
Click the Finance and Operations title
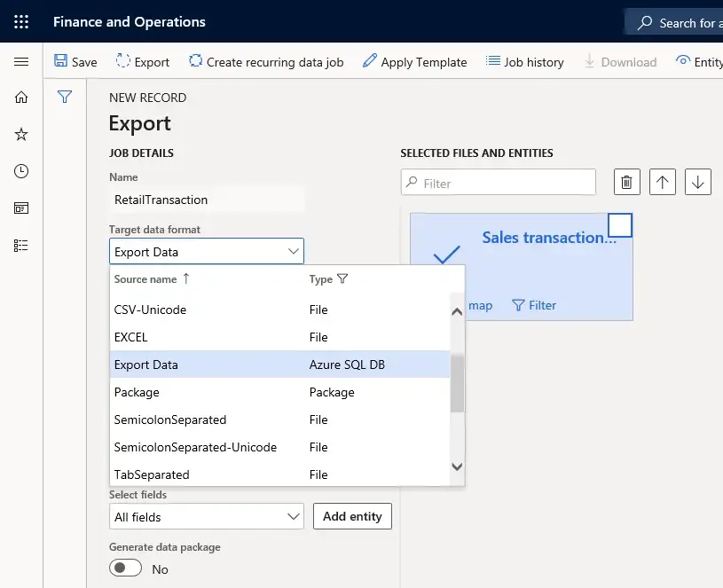point(130,21)
